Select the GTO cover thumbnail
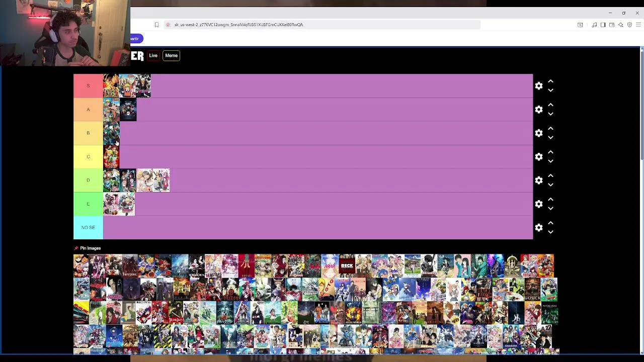The width and height of the screenshot is (644, 362). pos(327,289)
